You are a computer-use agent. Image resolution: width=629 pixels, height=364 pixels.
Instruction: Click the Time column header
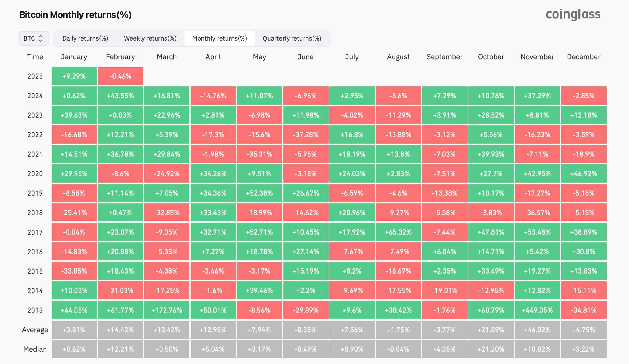coord(35,57)
